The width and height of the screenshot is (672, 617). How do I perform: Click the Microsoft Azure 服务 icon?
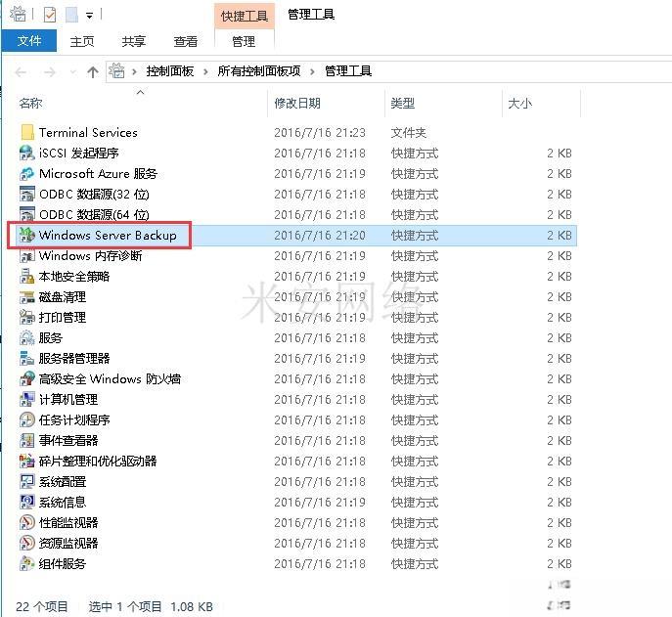tap(27, 173)
